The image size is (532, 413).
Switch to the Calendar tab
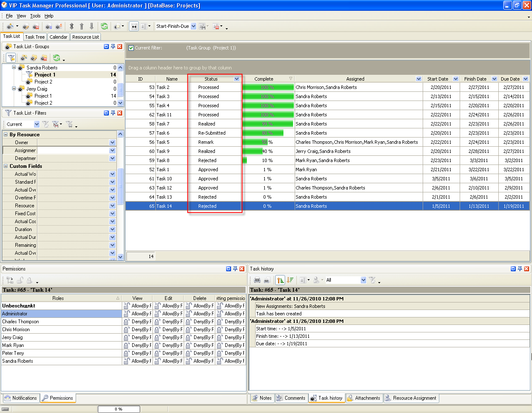[58, 37]
